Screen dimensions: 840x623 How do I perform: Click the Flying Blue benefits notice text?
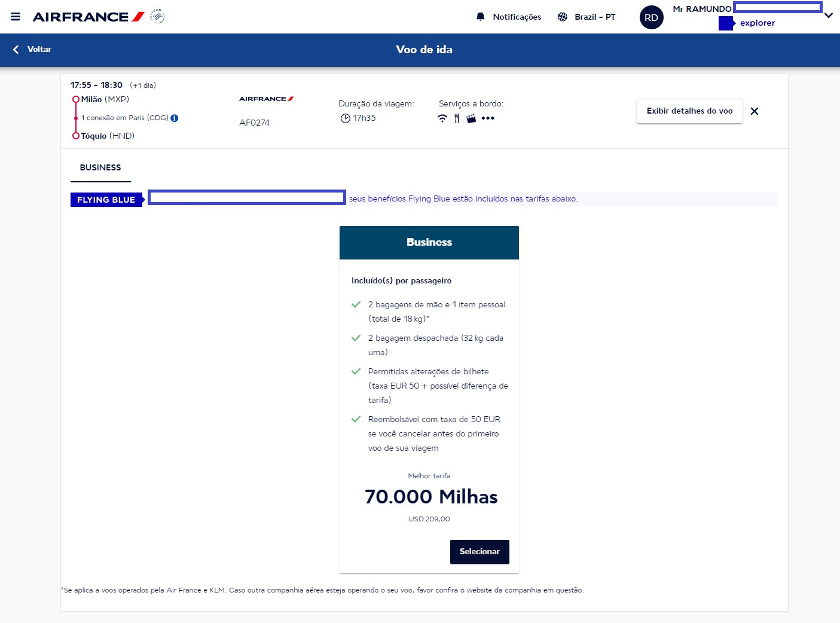(x=463, y=199)
